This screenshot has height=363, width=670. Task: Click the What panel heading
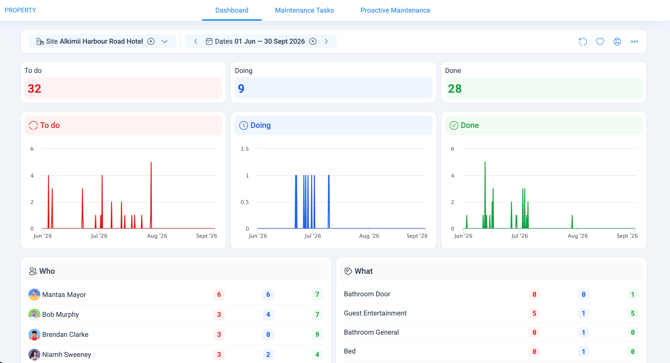coord(364,271)
